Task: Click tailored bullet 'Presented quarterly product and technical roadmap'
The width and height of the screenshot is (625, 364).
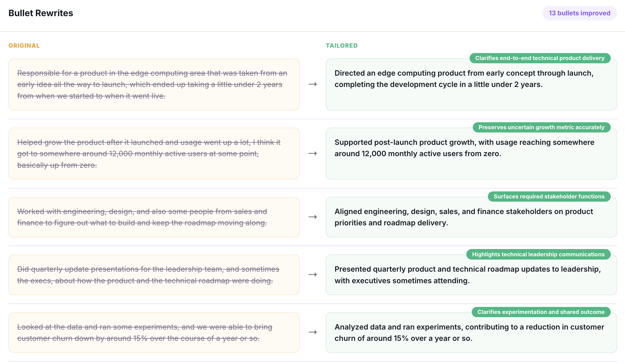Action: point(471,275)
